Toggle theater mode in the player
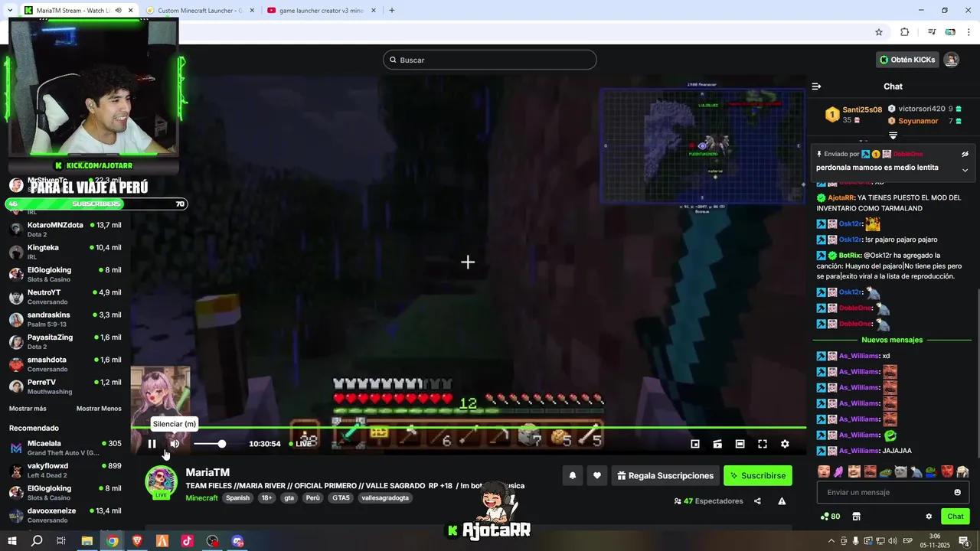The height and width of the screenshot is (551, 980). pos(740,444)
